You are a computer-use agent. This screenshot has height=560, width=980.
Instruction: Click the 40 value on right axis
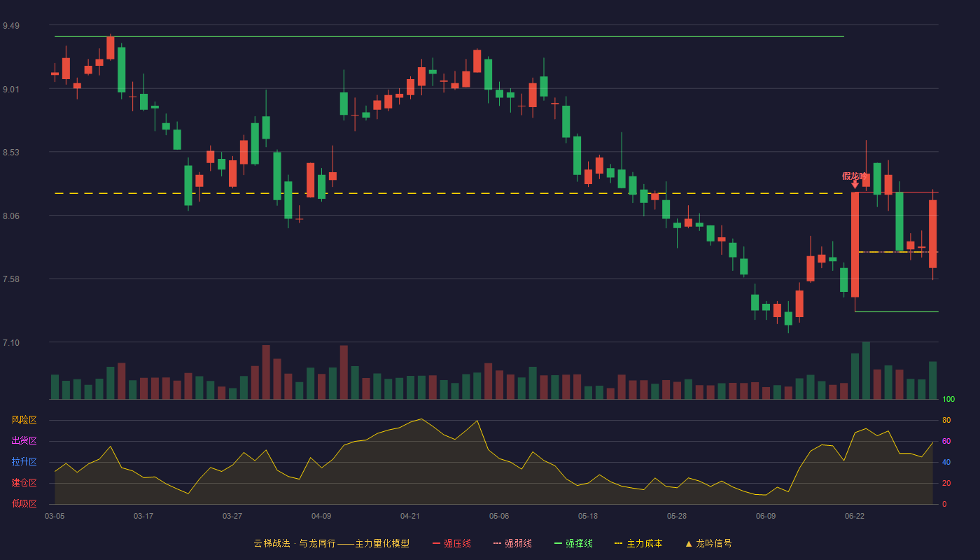(946, 462)
